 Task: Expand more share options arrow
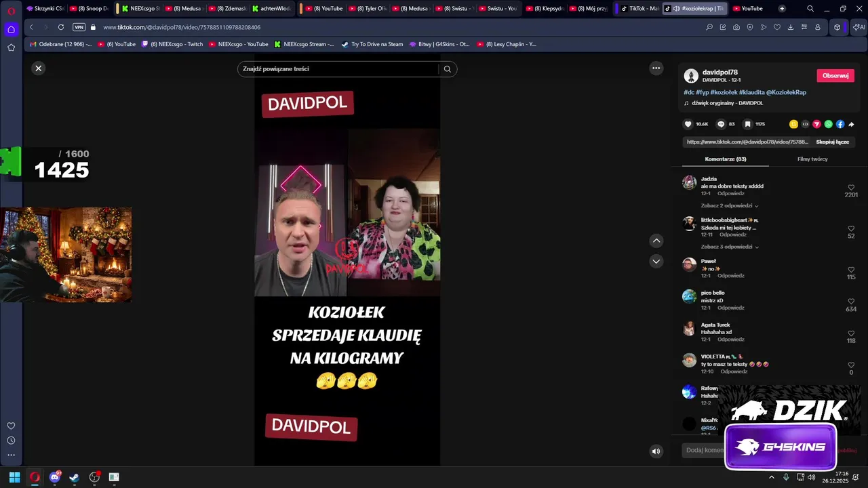[x=851, y=124]
